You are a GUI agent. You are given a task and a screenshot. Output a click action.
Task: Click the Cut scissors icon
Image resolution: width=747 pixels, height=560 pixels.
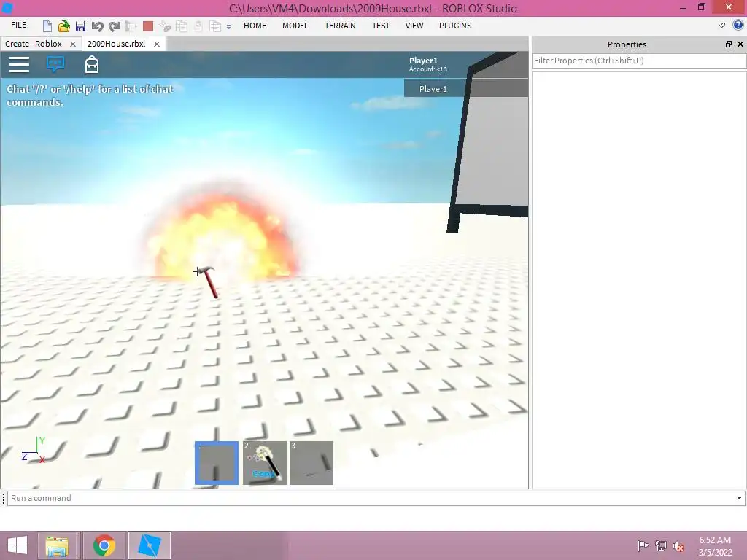165,26
